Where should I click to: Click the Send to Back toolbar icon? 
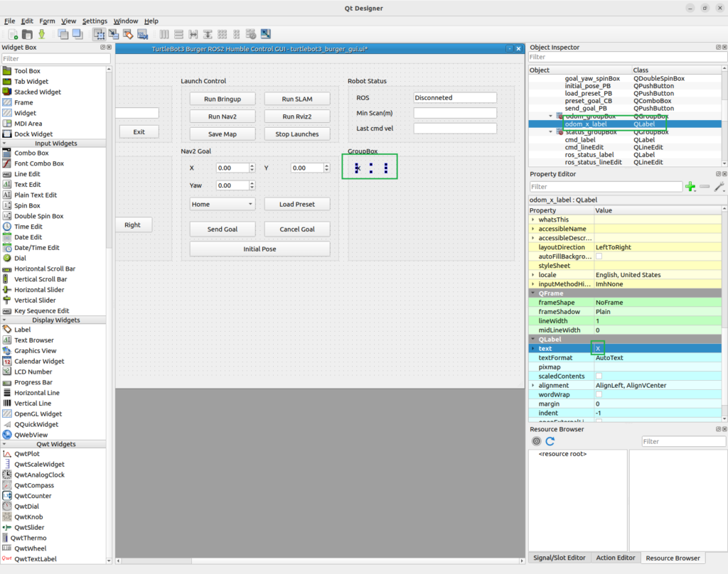click(63, 34)
